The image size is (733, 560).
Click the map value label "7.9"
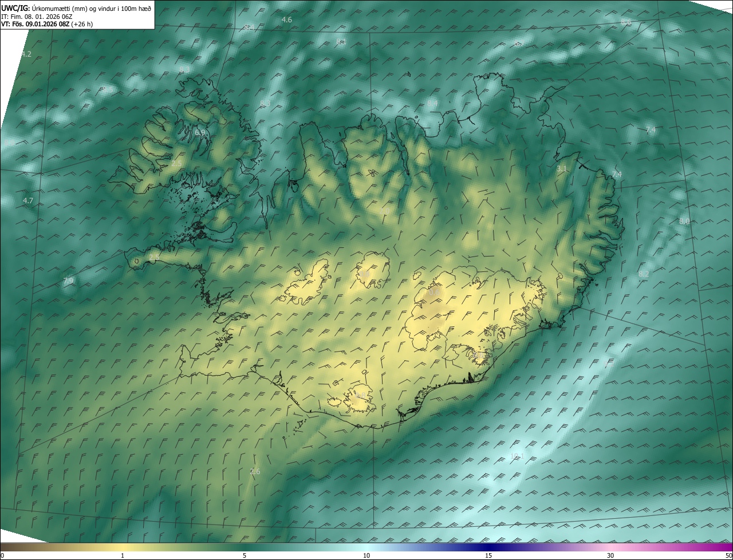68,281
